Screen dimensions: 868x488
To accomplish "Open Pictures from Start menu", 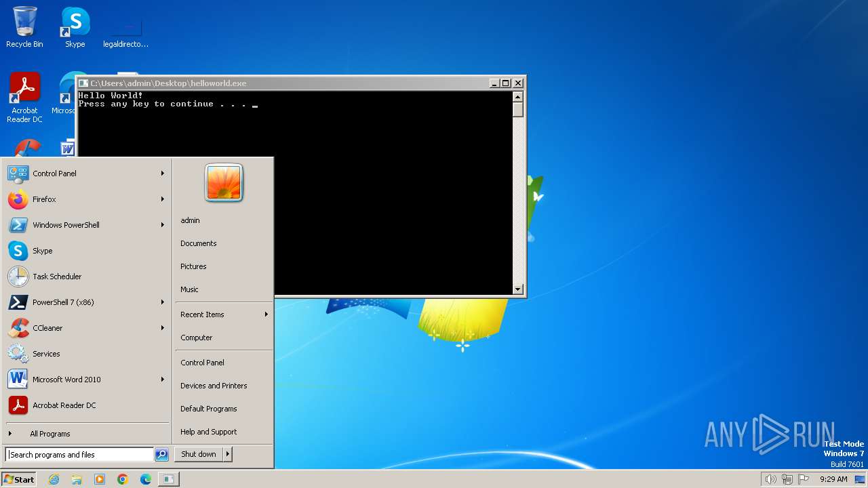I will [x=224, y=266].
